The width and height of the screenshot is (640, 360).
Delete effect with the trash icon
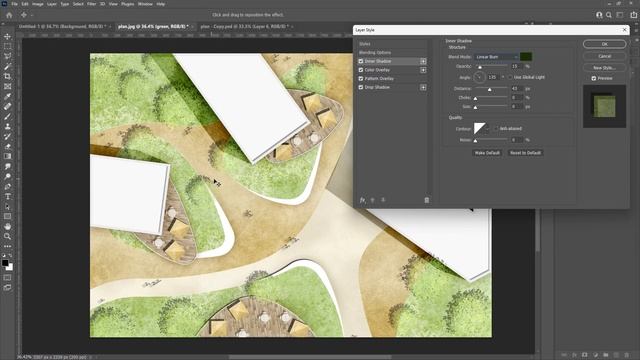click(x=427, y=200)
